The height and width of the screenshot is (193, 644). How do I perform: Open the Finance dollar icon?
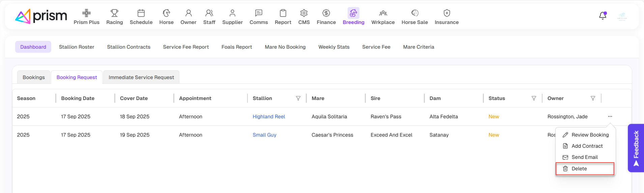[x=326, y=13]
